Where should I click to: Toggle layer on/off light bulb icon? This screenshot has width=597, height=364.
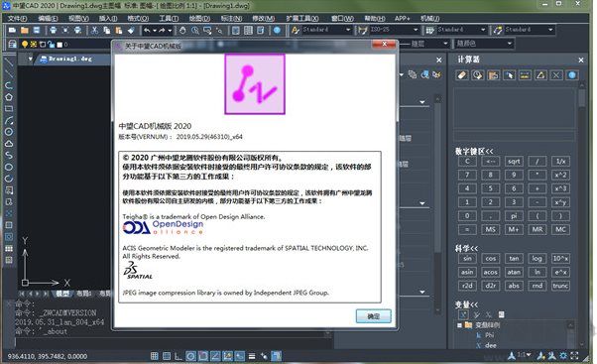[x=25, y=45]
